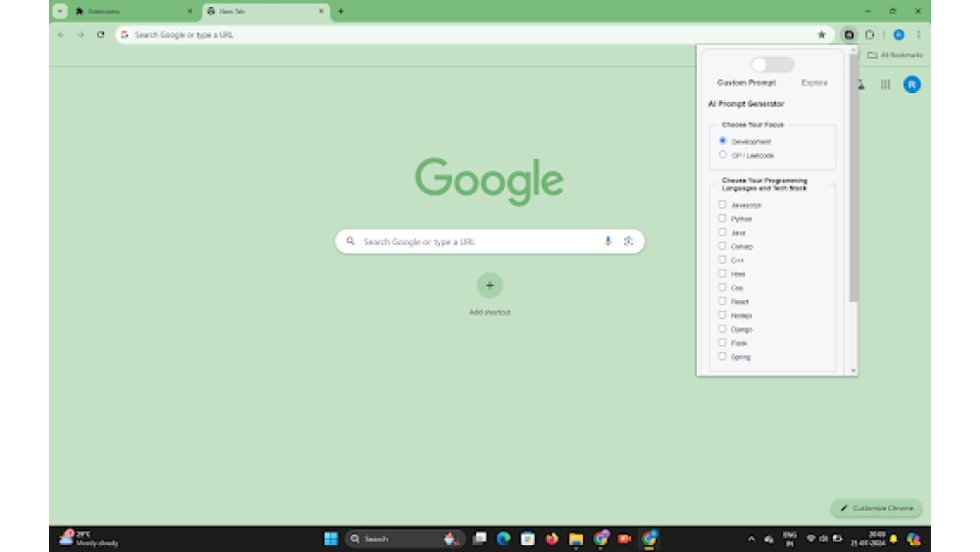Open the All Bookmarks folder

895,55
